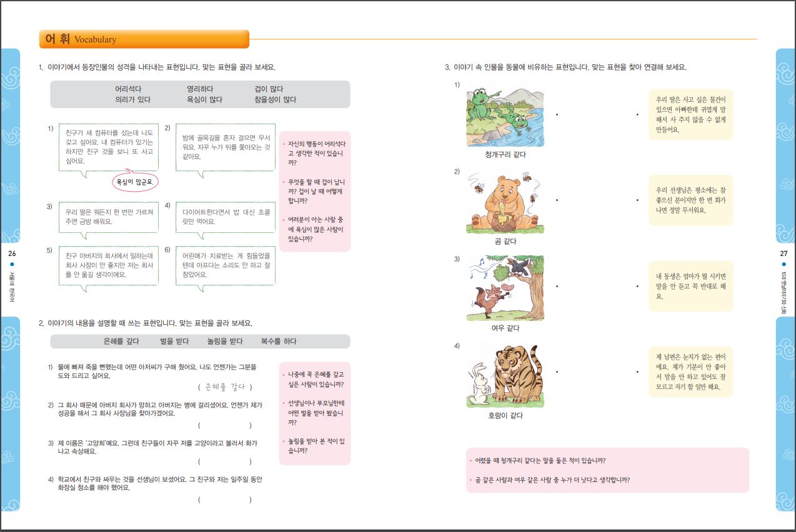Select 놀림을 받다 in the expression list
The image size is (796, 532).
[x=225, y=342]
